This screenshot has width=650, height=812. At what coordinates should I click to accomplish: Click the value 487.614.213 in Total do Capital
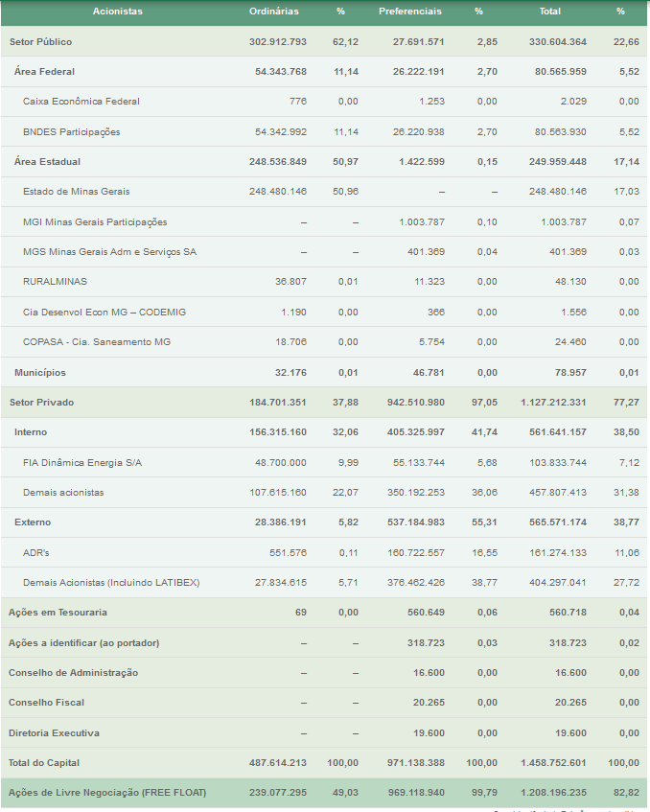point(278,763)
